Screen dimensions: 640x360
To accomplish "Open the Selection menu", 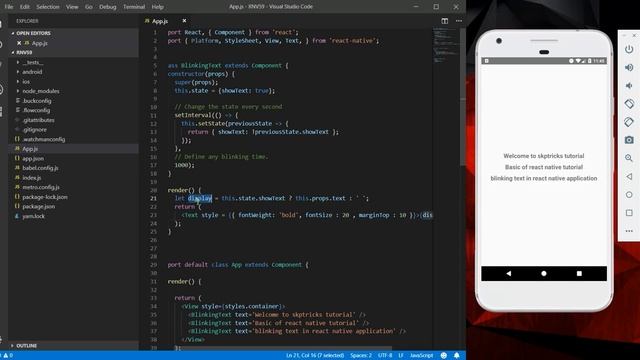I will pos(48,7).
